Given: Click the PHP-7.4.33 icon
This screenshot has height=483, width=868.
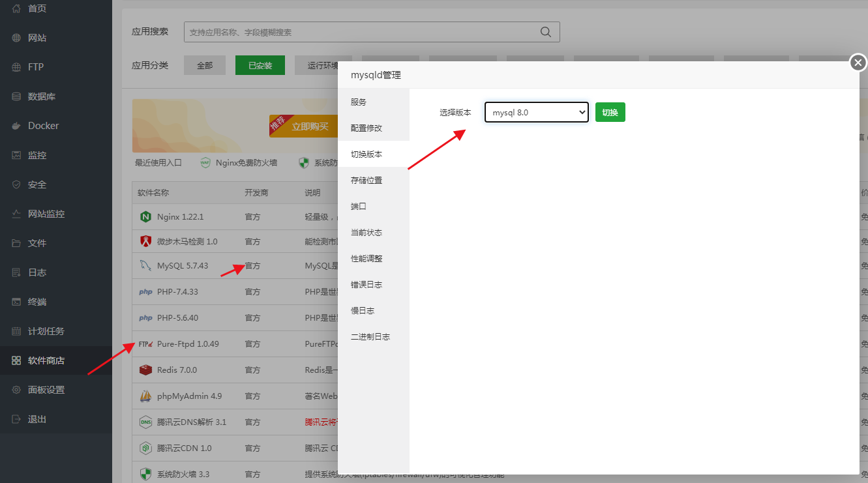Looking at the screenshot, I should click(x=145, y=292).
